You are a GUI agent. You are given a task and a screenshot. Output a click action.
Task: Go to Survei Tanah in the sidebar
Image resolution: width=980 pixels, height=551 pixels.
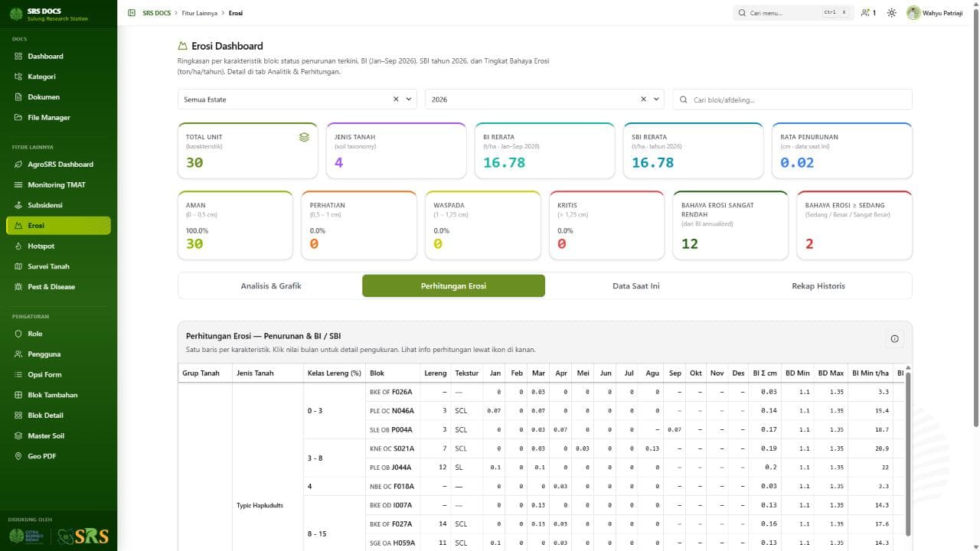[58, 266]
